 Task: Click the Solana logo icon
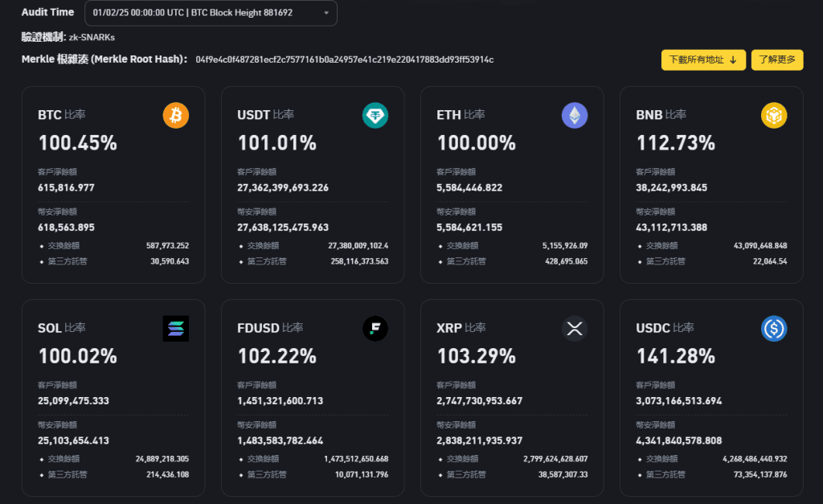176,329
